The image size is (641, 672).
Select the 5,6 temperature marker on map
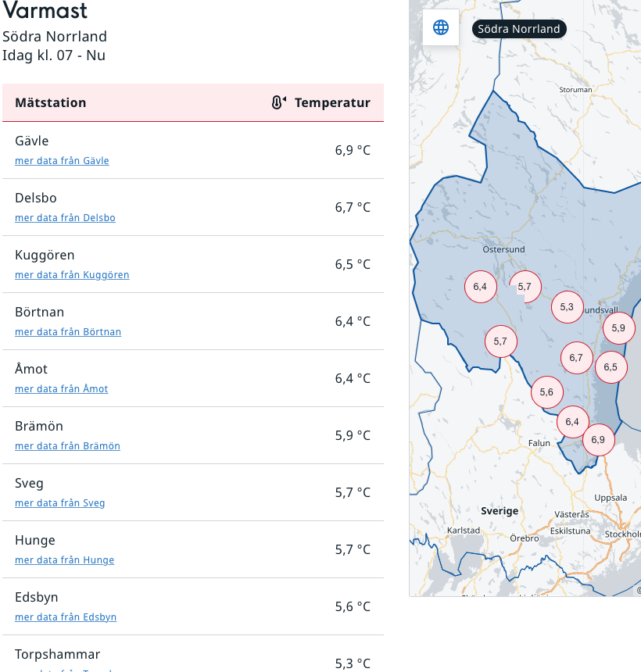point(546,392)
